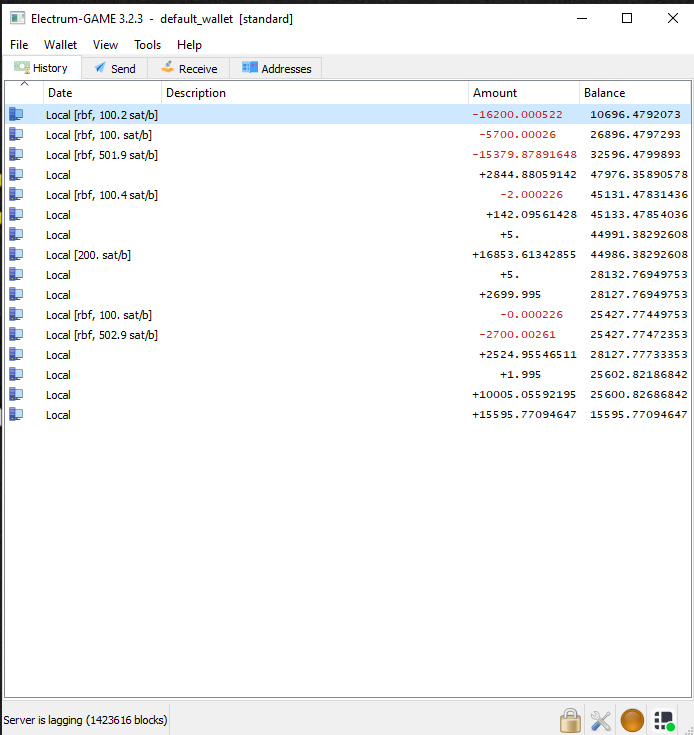Open the File menu
This screenshot has width=694, height=735.
(19, 45)
